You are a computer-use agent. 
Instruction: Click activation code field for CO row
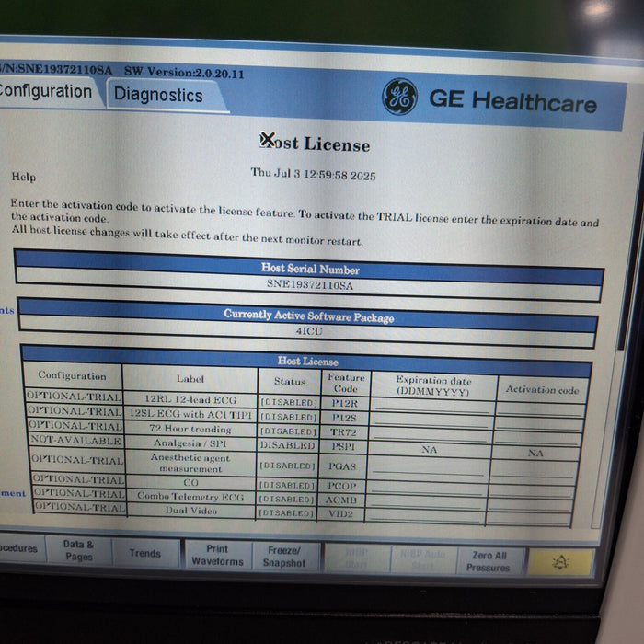tap(533, 489)
